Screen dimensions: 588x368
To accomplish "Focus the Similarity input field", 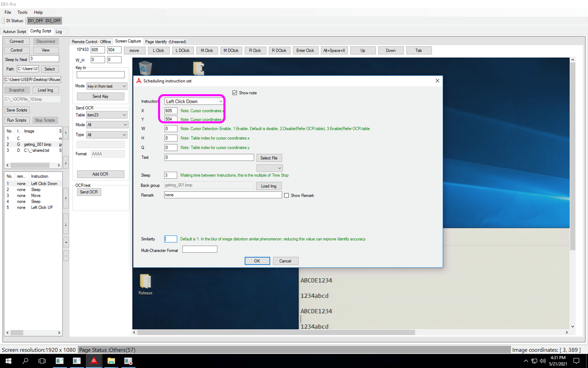I will point(171,239).
